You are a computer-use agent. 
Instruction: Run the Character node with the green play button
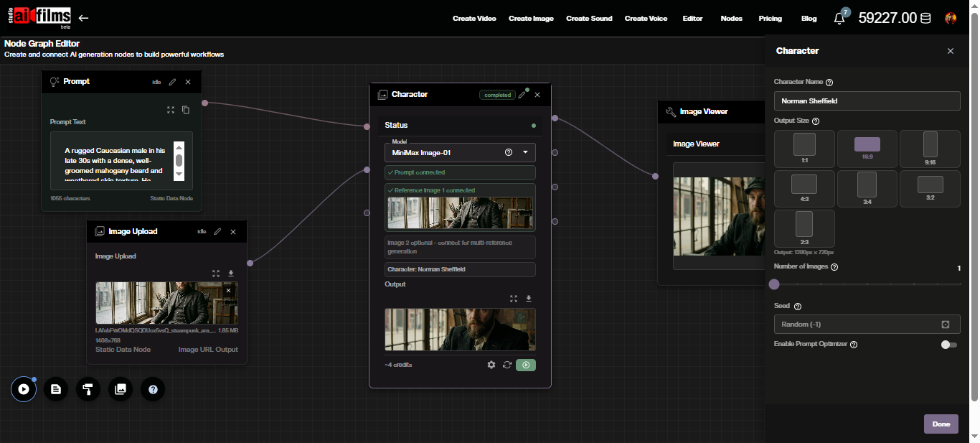tap(526, 365)
